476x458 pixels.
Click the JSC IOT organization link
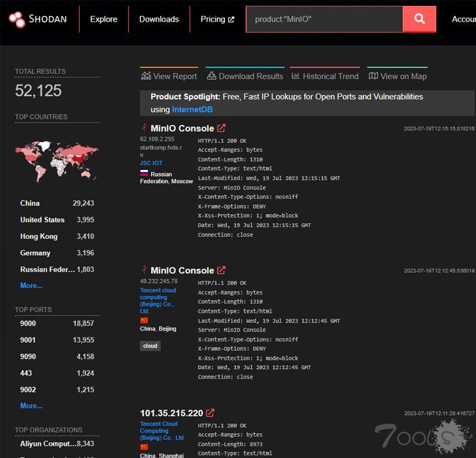pyautogui.click(x=151, y=163)
